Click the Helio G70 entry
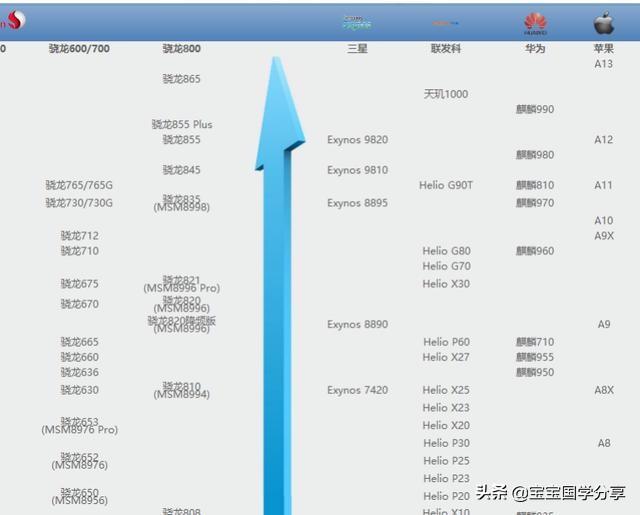 point(447,266)
